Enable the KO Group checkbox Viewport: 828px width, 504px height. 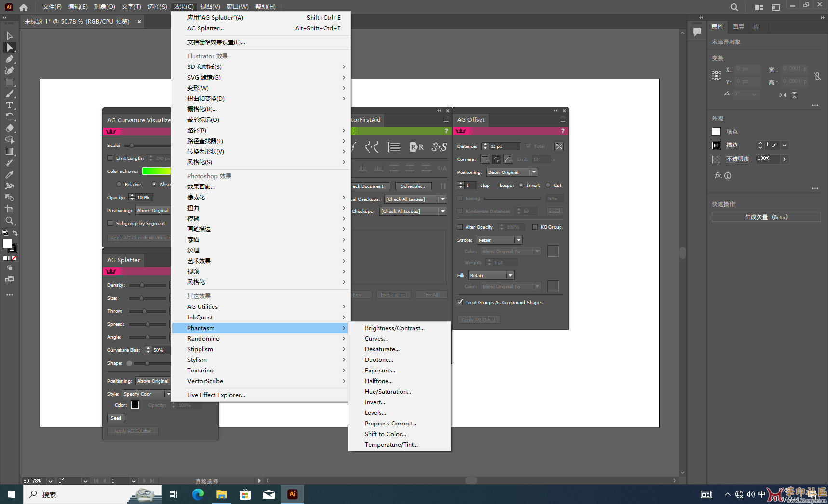535,227
